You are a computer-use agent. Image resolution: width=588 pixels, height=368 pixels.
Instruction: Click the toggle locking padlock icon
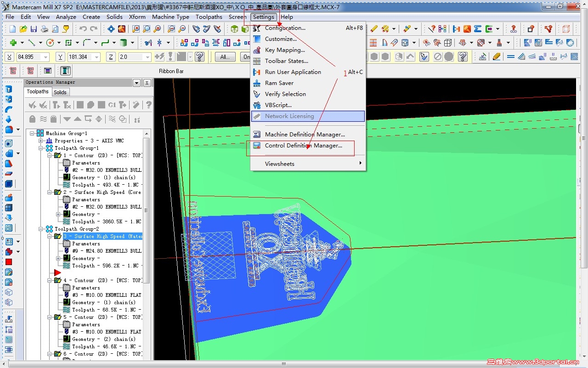tap(32, 119)
